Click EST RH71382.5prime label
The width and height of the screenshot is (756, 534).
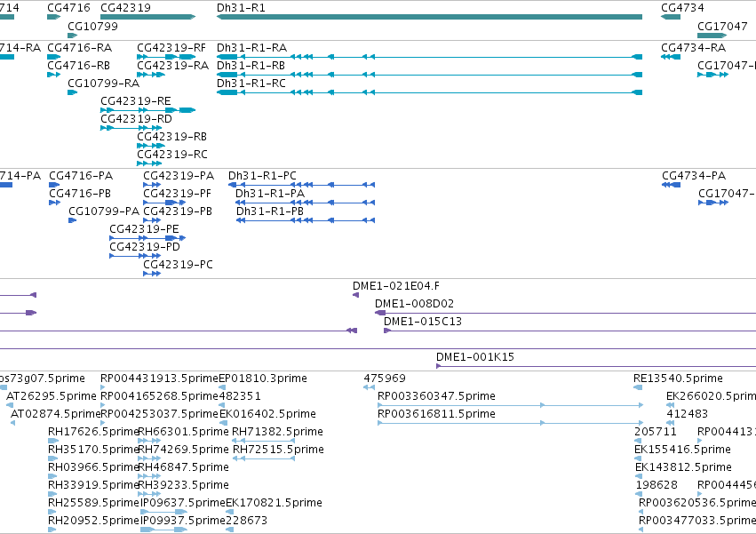coord(278,432)
